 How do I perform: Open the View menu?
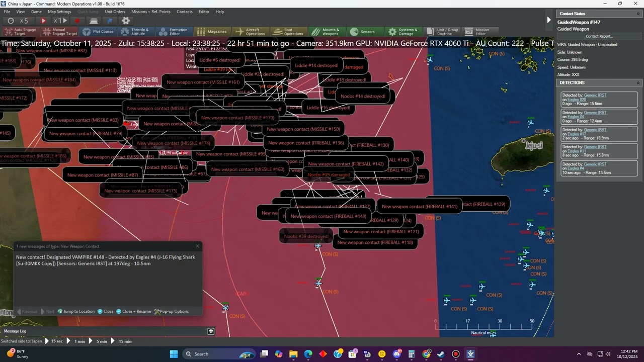[21, 12]
